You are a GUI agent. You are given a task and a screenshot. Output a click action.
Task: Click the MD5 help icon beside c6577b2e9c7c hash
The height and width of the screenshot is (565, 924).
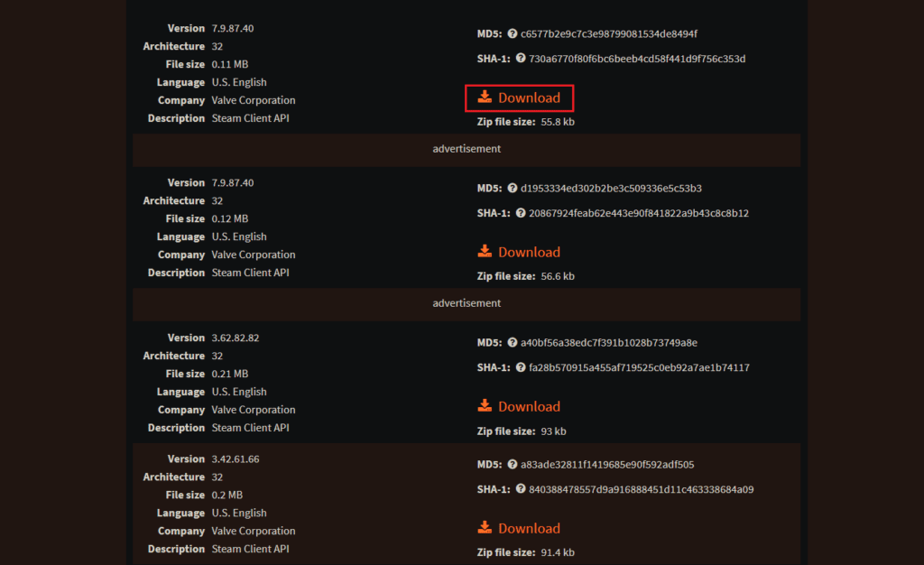tap(513, 33)
